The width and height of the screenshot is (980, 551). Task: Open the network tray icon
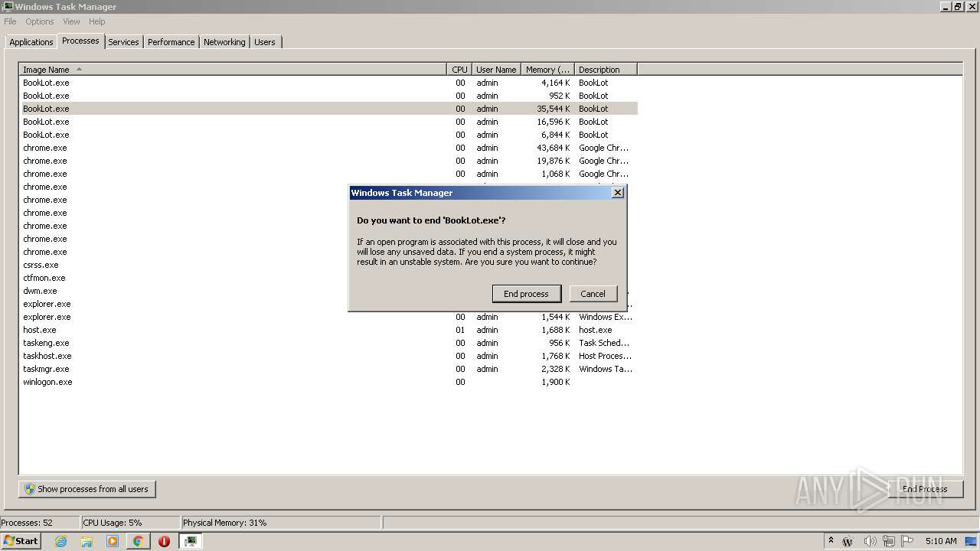point(889,541)
